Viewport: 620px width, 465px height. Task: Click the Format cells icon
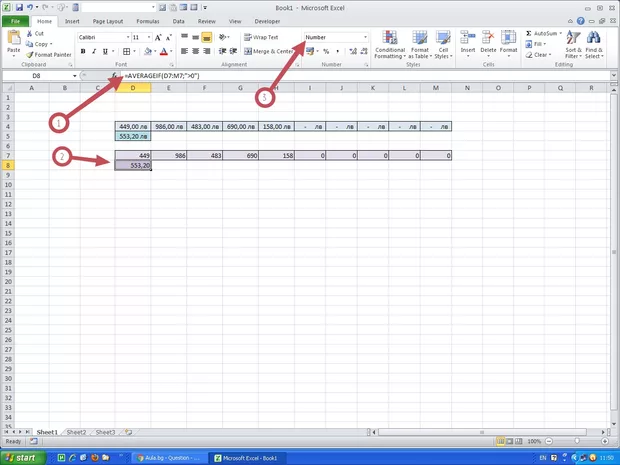coord(508,38)
